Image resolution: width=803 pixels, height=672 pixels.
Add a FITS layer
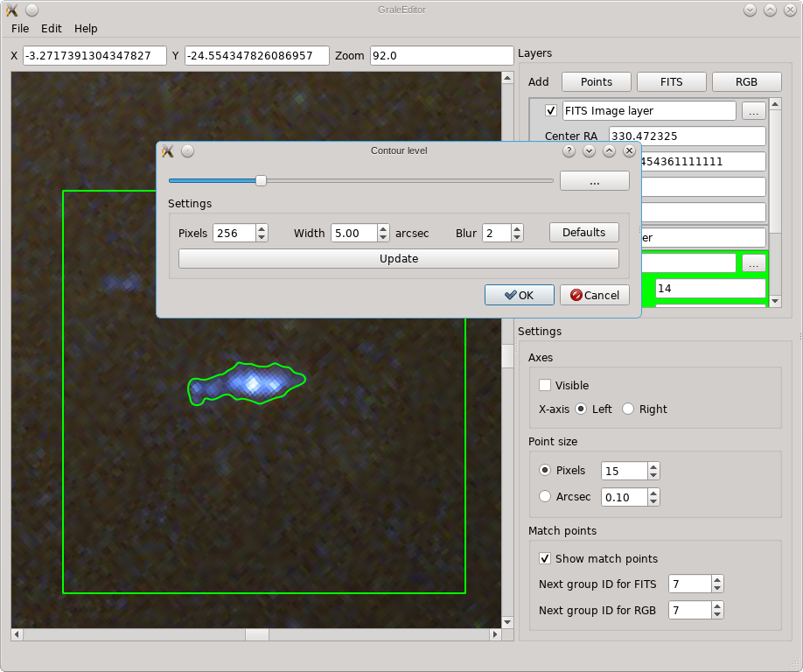672,82
